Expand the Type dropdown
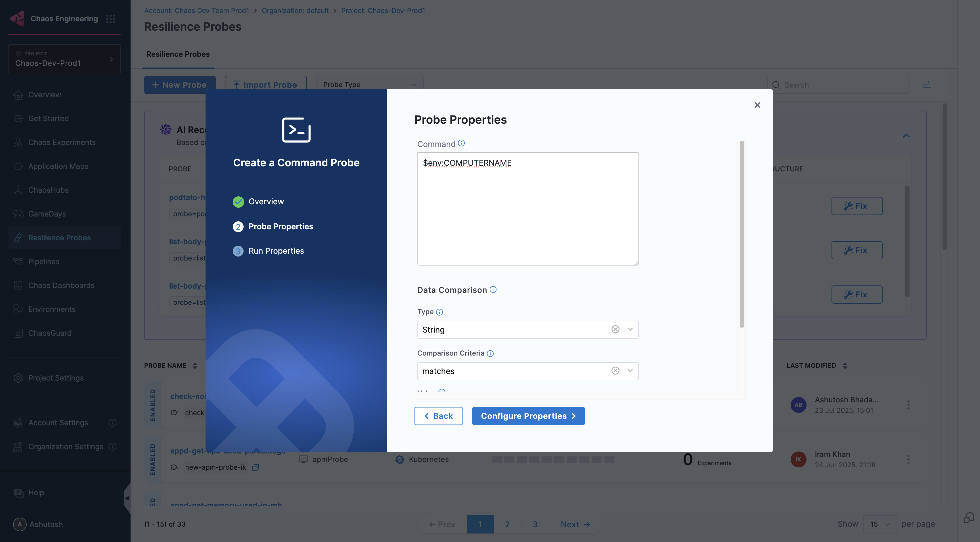This screenshot has height=542, width=980. click(x=630, y=329)
